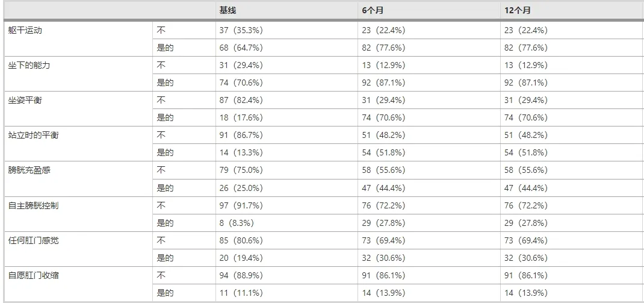Select the 自主膀胱控制 row label
This screenshot has width=644, height=303.
pyautogui.click(x=33, y=205)
